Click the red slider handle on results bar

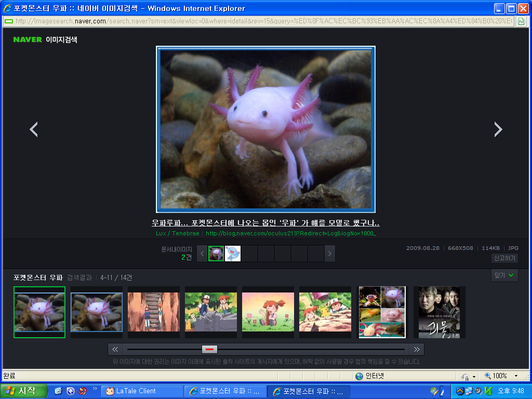(209, 349)
